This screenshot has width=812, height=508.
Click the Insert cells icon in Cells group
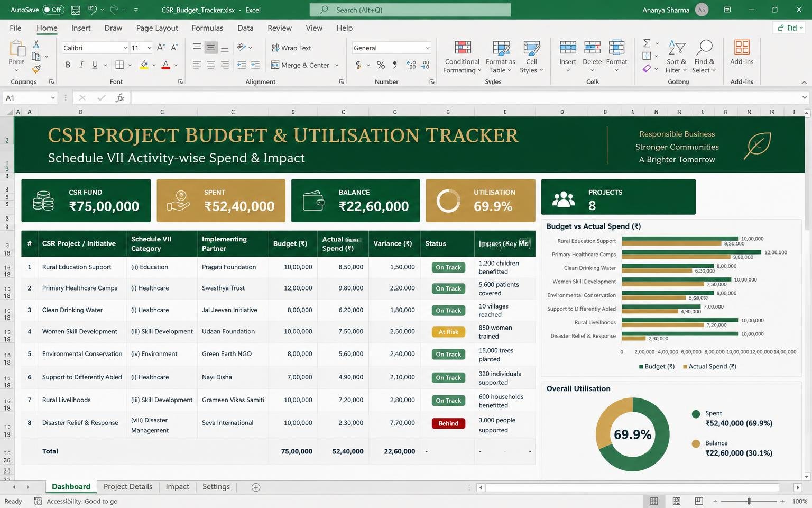coord(568,48)
